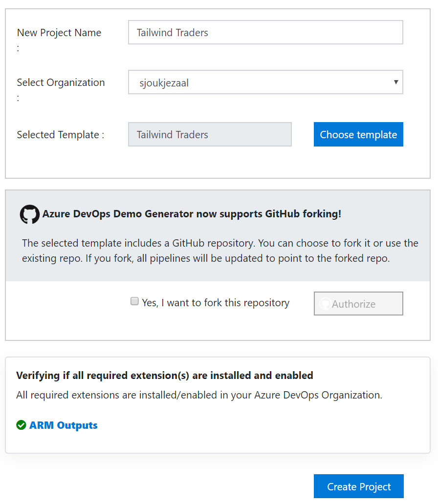Click the template GitHub repository description paragraph

tap(220, 251)
